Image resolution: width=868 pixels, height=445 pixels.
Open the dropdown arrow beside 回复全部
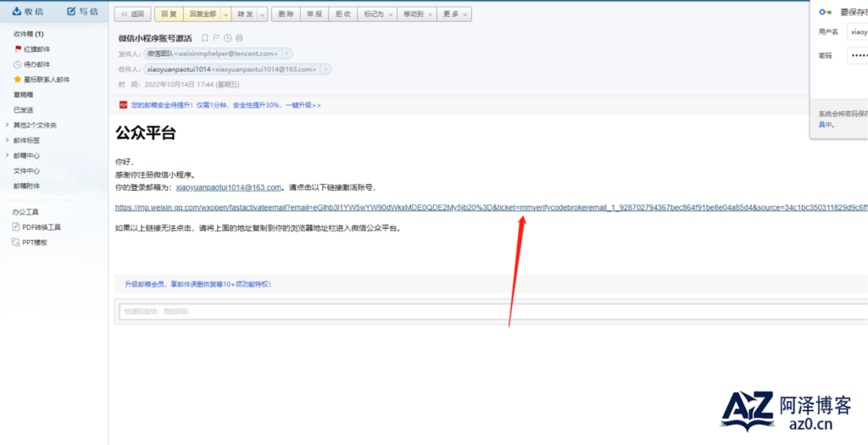pyautogui.click(x=225, y=14)
